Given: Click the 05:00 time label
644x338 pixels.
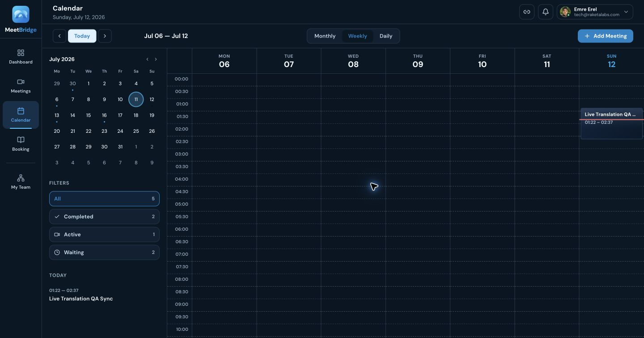Looking at the screenshot, I should point(182,204).
